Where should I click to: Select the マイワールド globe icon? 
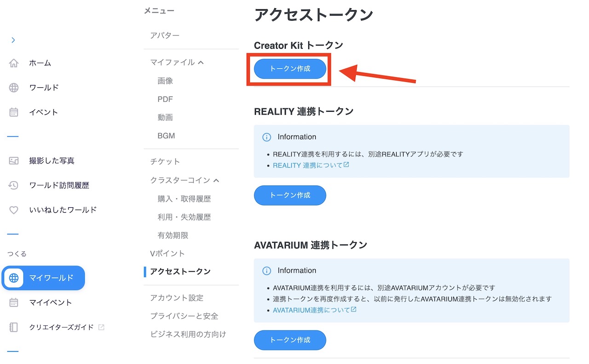click(x=14, y=278)
